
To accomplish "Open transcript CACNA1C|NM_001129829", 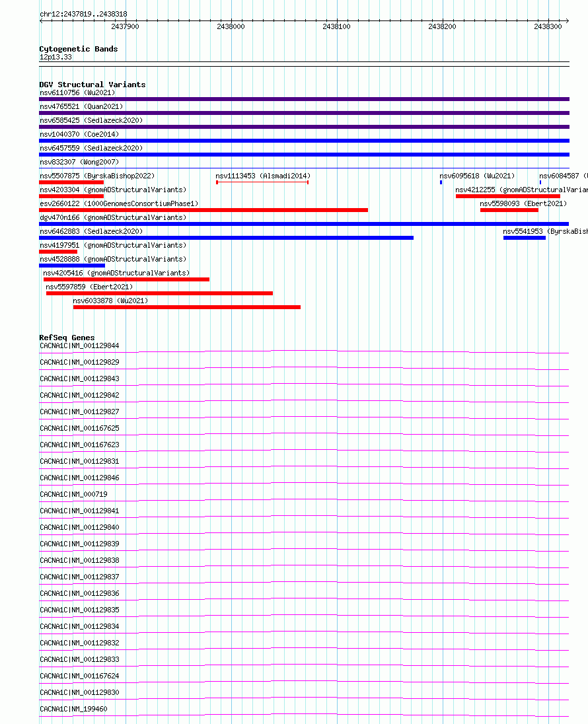I will (79, 363).
